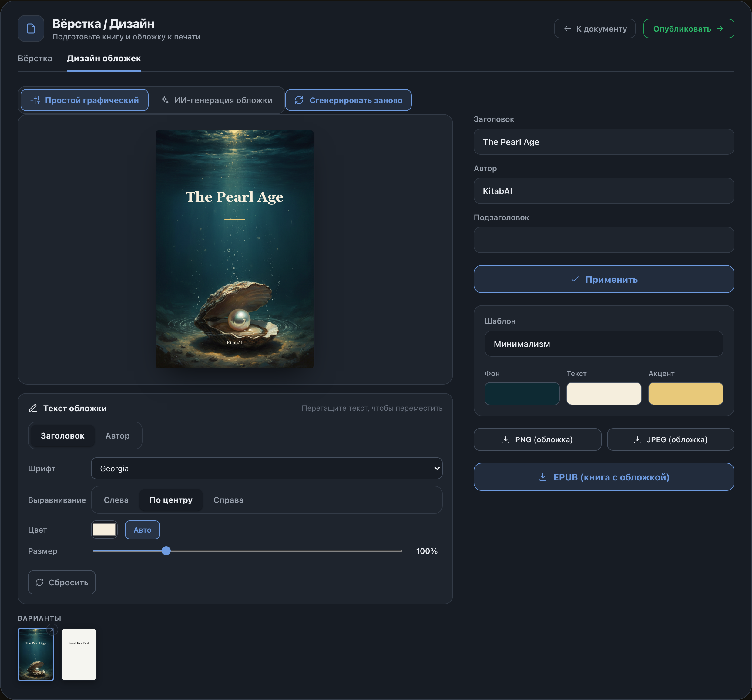Click the reset icon on Сбросить button

tap(39, 582)
